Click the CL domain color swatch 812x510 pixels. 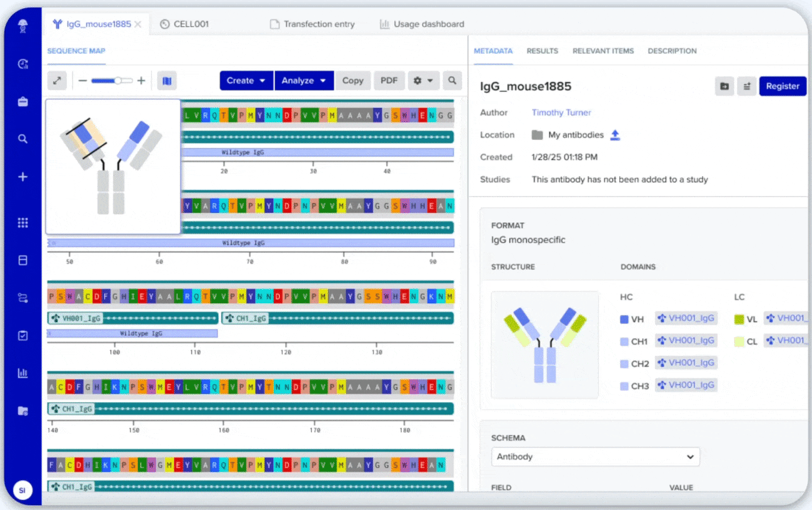pyautogui.click(x=739, y=342)
